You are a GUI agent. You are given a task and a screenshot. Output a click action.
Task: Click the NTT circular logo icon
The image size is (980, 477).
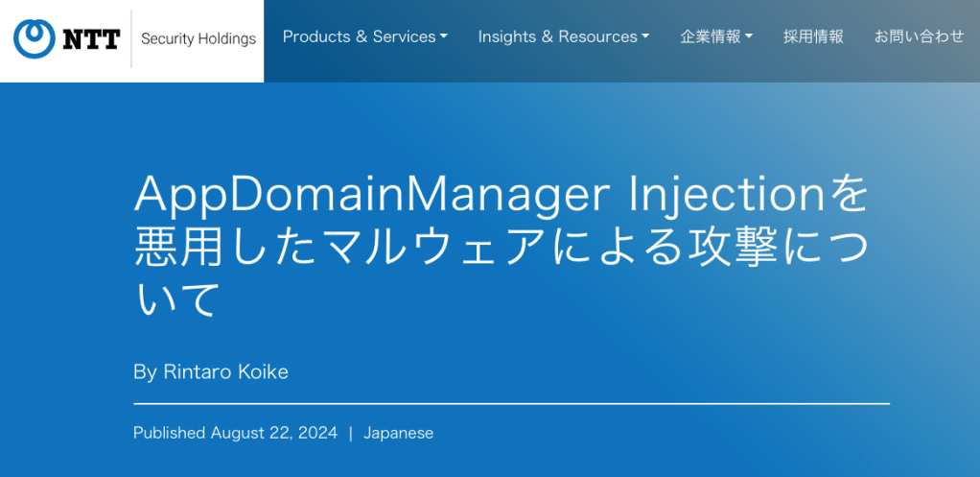click(35, 38)
